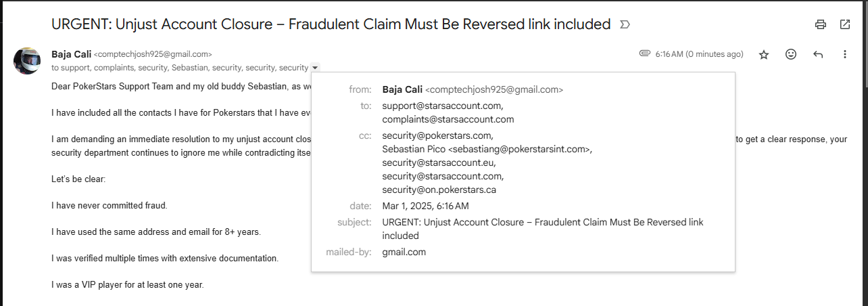Add an emoji reaction to the email
This screenshot has width=868, height=306.
point(791,54)
